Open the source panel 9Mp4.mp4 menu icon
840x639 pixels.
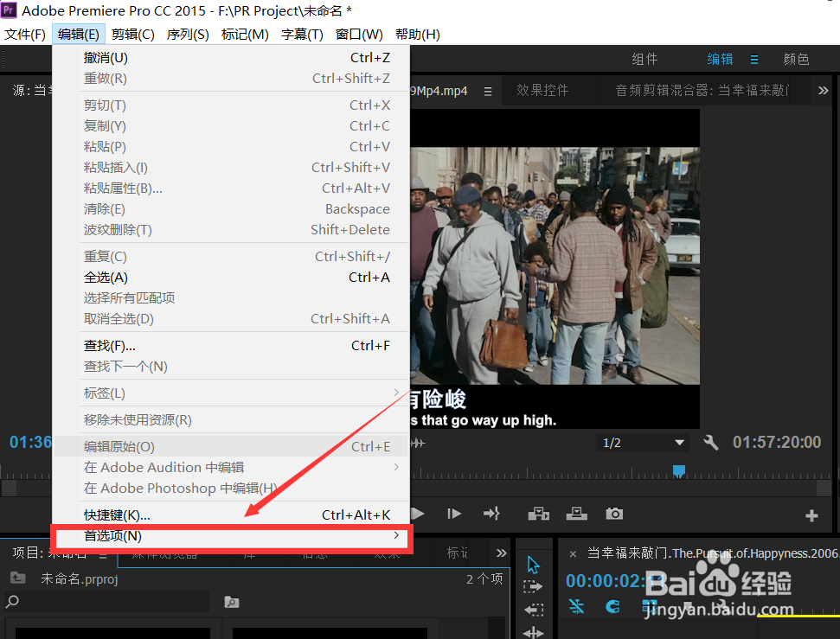[488, 92]
